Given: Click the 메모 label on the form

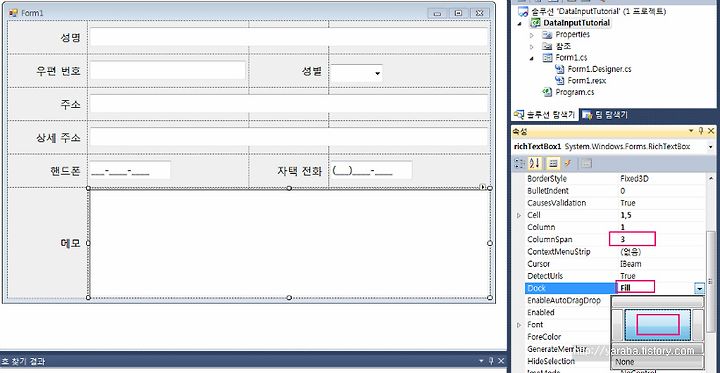Looking at the screenshot, I should [70, 243].
